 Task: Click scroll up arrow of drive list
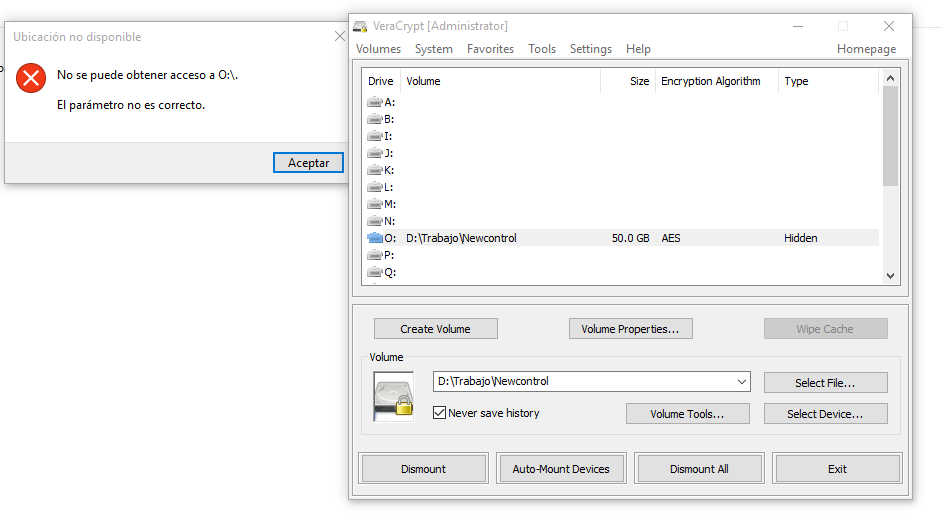[x=891, y=78]
